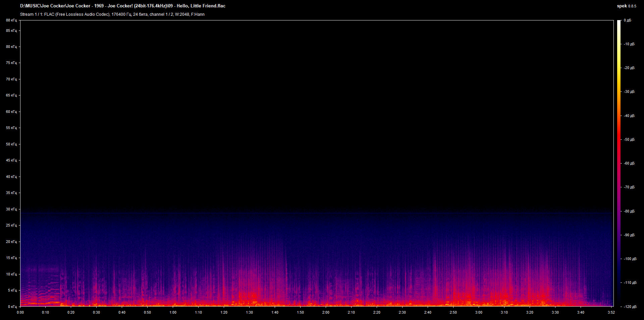Click the "35 кГц" frequency axis label
The width and height of the screenshot is (644, 320).
coord(11,193)
